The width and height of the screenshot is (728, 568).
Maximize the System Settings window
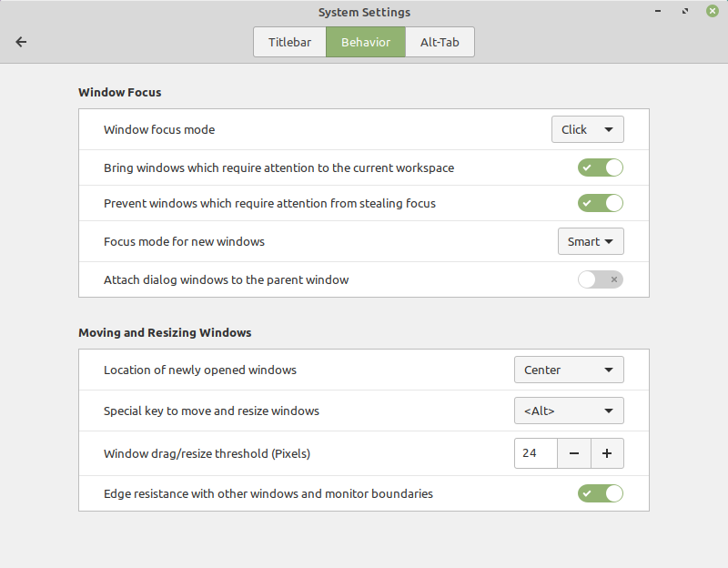point(685,11)
